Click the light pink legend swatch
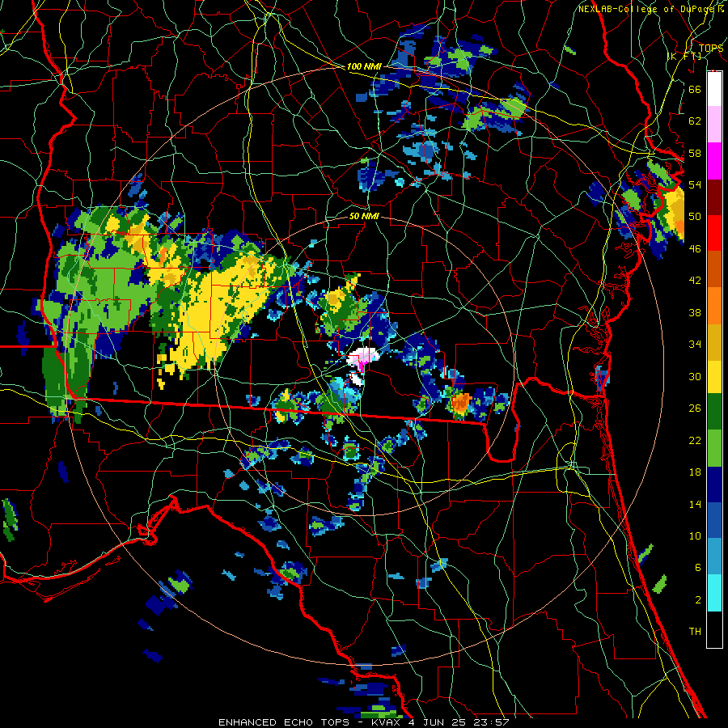Screen dimensions: 728x728 point(714,124)
